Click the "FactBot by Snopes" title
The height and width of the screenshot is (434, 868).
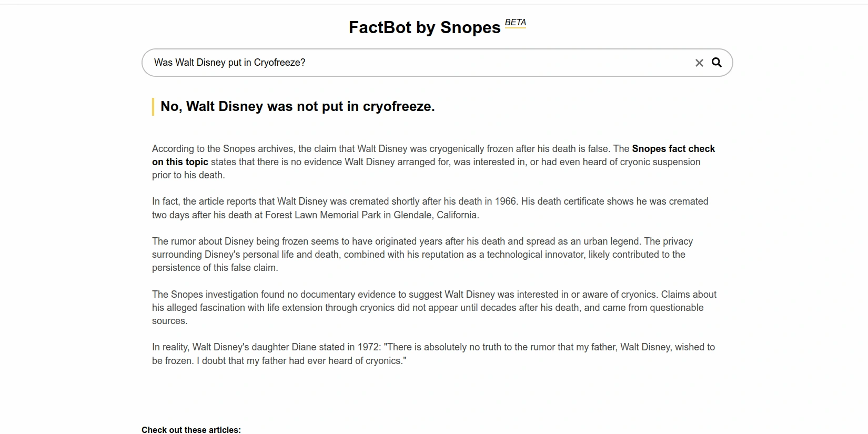click(424, 27)
